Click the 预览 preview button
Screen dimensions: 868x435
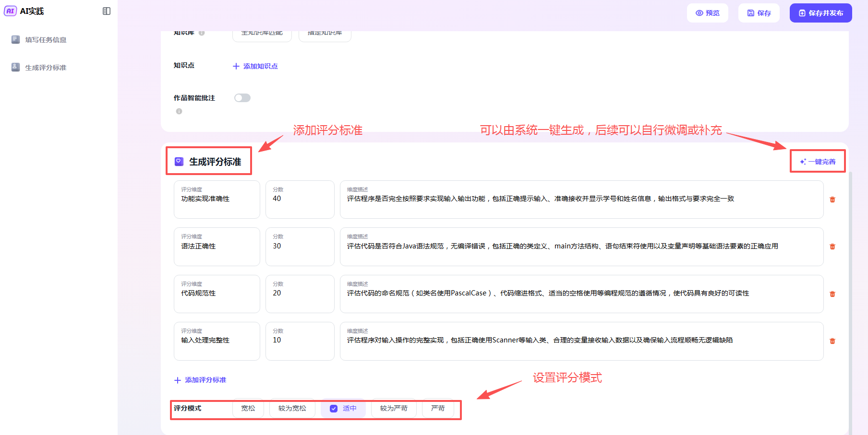708,13
